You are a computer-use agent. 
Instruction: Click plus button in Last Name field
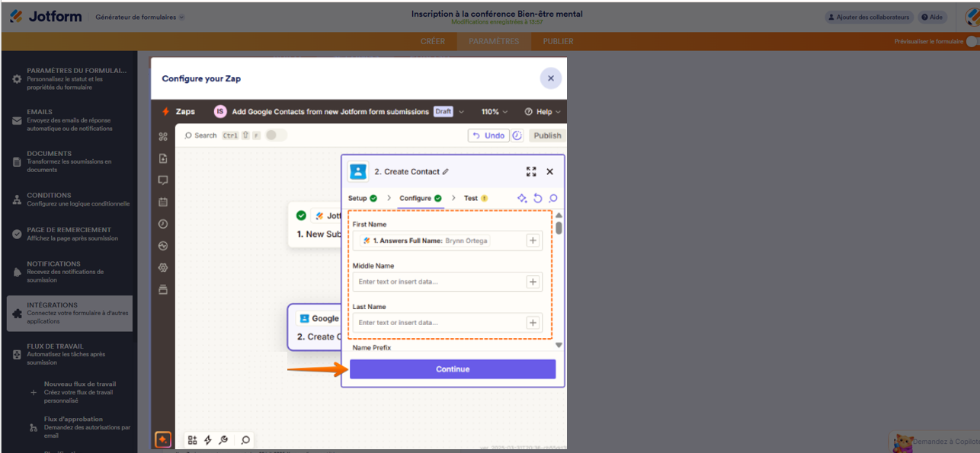533,323
